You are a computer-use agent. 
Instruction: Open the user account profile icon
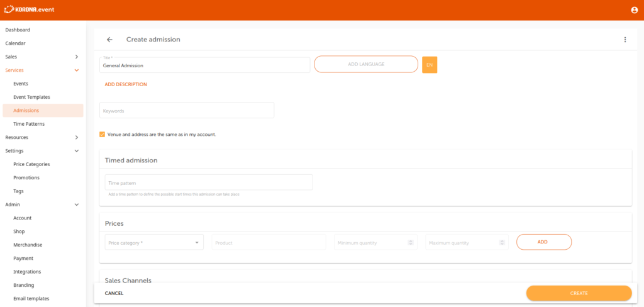pyautogui.click(x=634, y=10)
